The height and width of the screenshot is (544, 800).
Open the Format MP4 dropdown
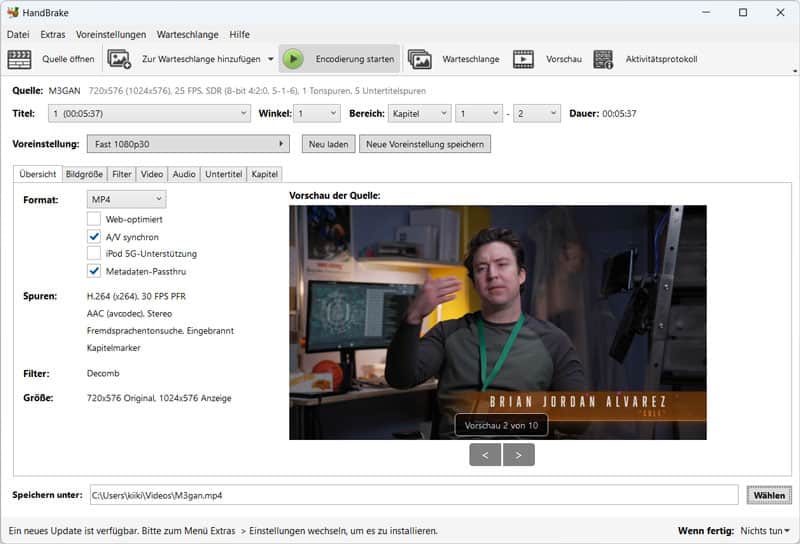[x=126, y=200]
